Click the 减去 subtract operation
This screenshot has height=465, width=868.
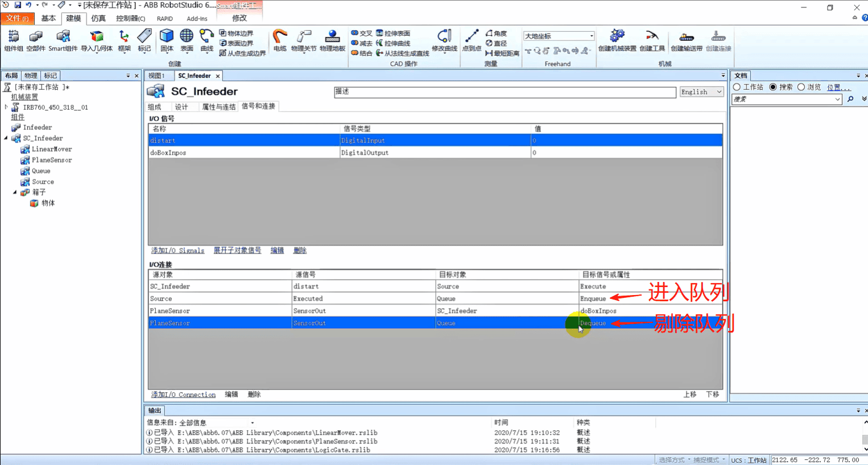click(362, 43)
